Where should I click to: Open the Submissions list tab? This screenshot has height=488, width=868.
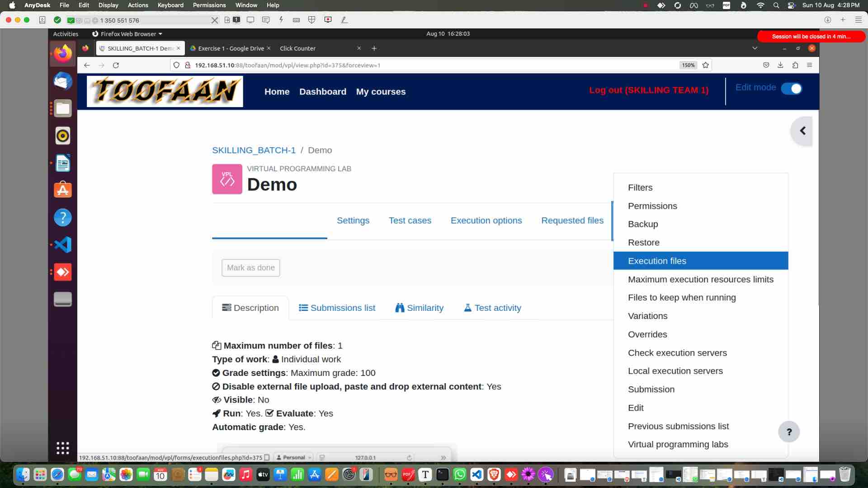[x=337, y=308]
